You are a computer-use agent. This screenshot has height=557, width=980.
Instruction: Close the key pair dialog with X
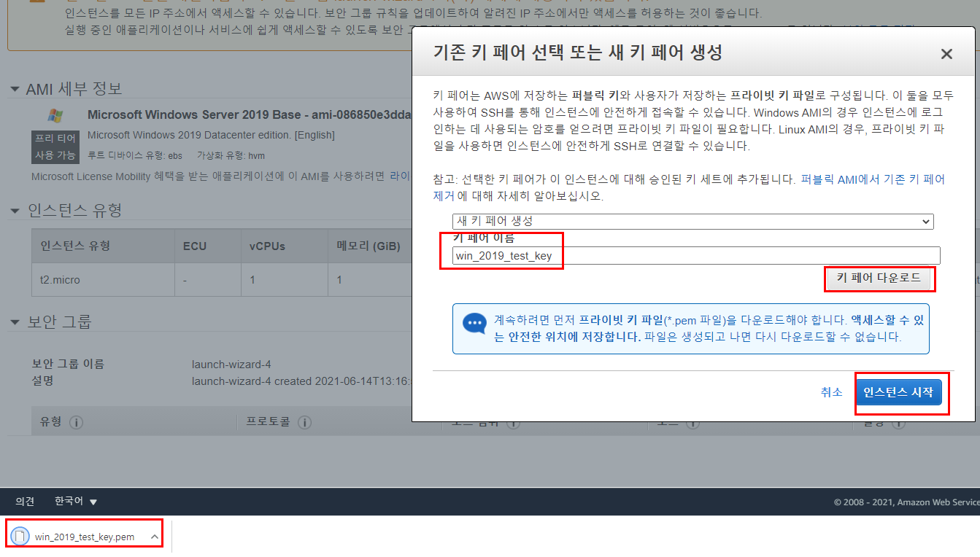click(x=946, y=54)
